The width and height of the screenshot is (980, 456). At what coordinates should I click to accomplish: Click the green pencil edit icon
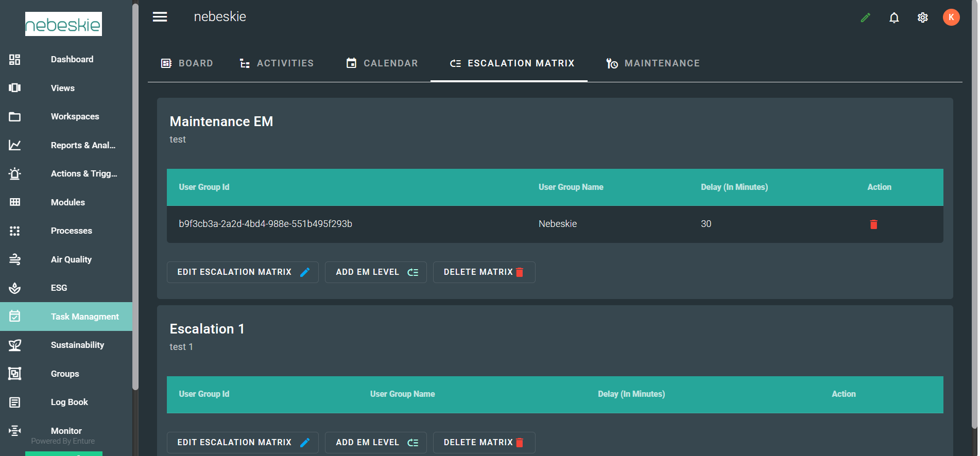pyautogui.click(x=865, y=17)
